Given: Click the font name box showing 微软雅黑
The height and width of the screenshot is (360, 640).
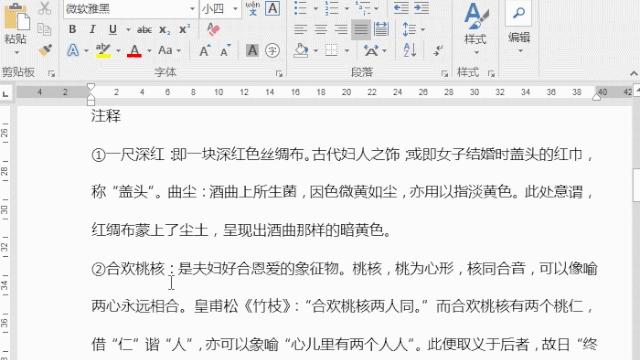Looking at the screenshot, I should point(126,9).
